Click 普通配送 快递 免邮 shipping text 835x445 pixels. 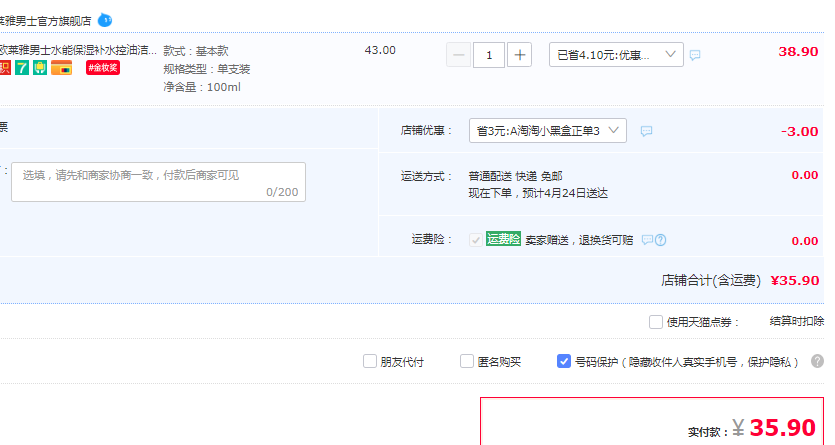[515, 176]
